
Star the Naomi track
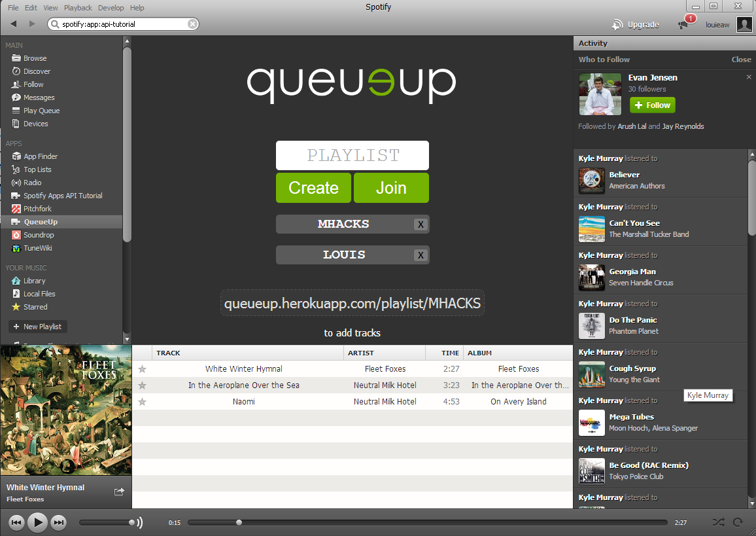(x=142, y=402)
